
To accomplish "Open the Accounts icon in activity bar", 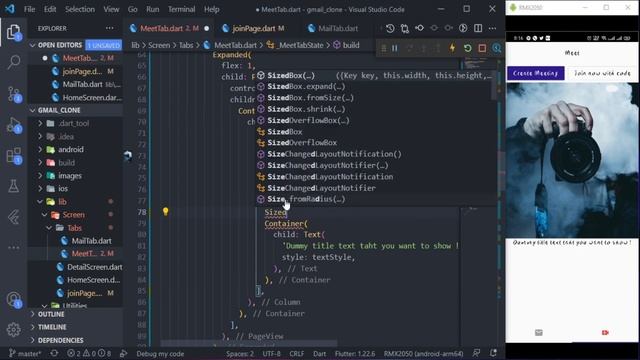I will [13, 300].
